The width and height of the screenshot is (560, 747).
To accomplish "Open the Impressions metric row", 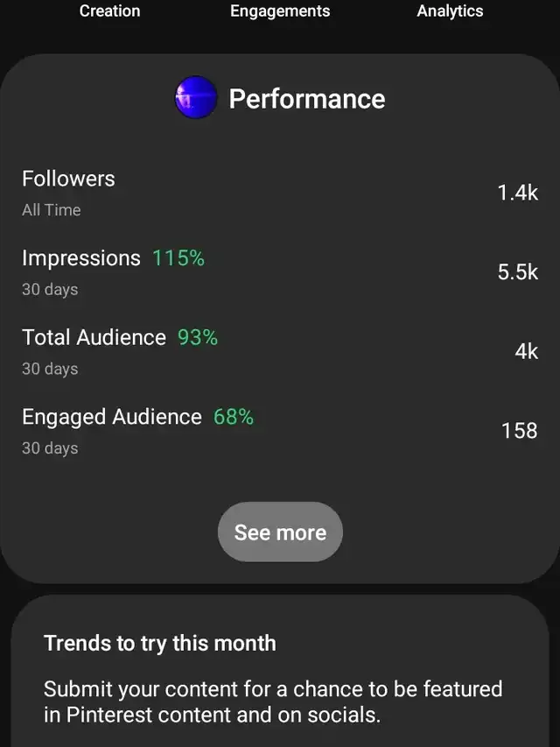I will point(280,272).
